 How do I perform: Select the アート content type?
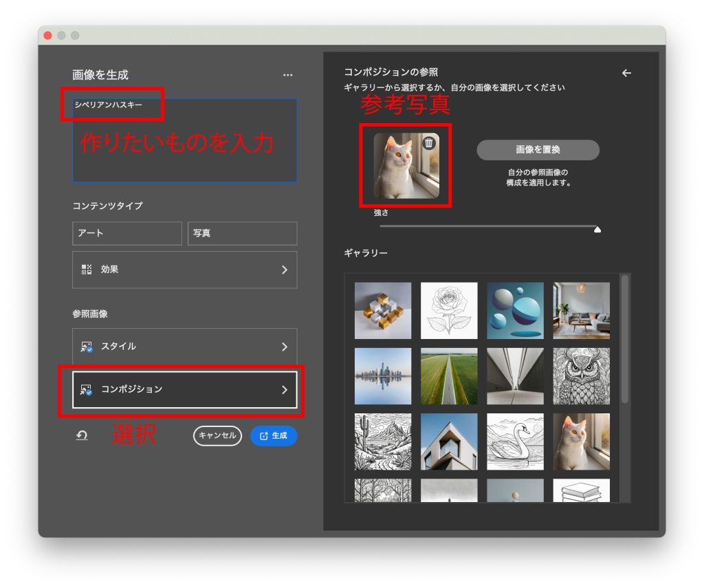point(127,233)
